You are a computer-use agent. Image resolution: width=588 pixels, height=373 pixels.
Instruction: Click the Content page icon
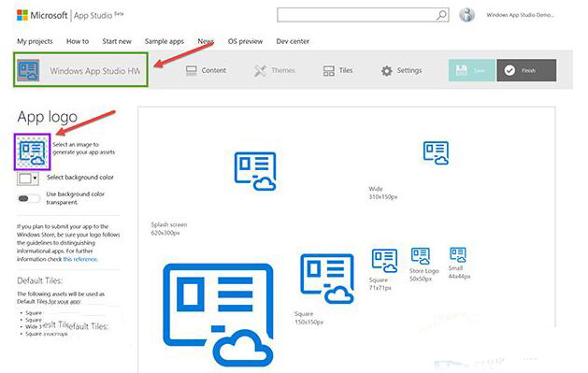point(192,70)
